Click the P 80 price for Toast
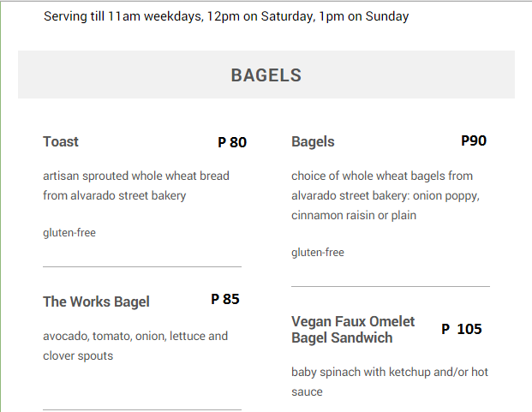 coord(232,142)
